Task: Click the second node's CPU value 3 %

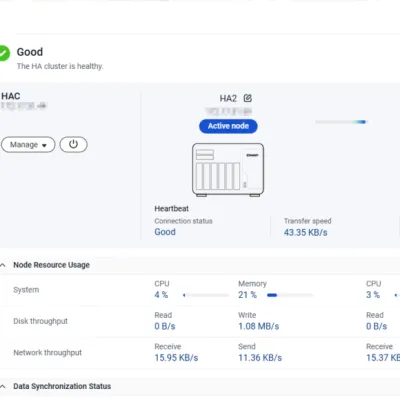Action: click(x=373, y=295)
